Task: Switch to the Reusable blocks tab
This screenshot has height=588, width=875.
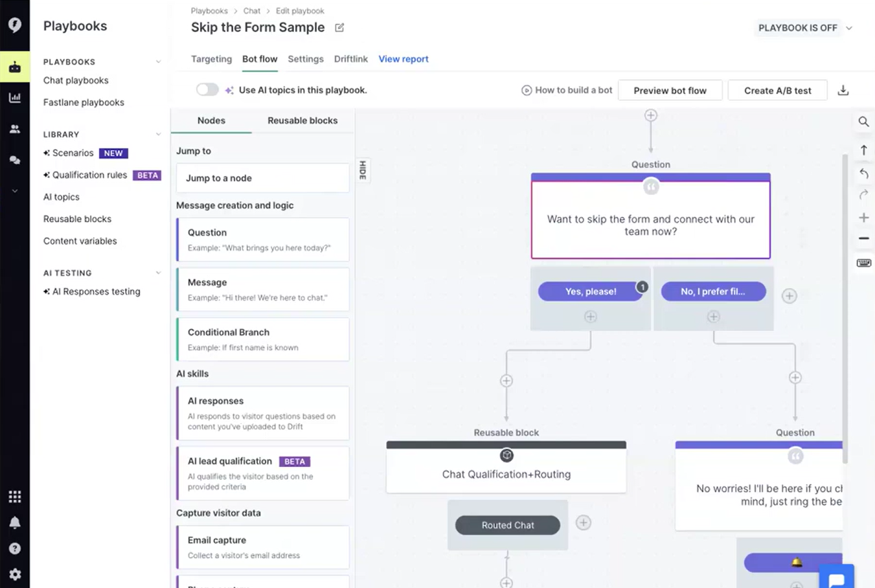Action: 302,120
